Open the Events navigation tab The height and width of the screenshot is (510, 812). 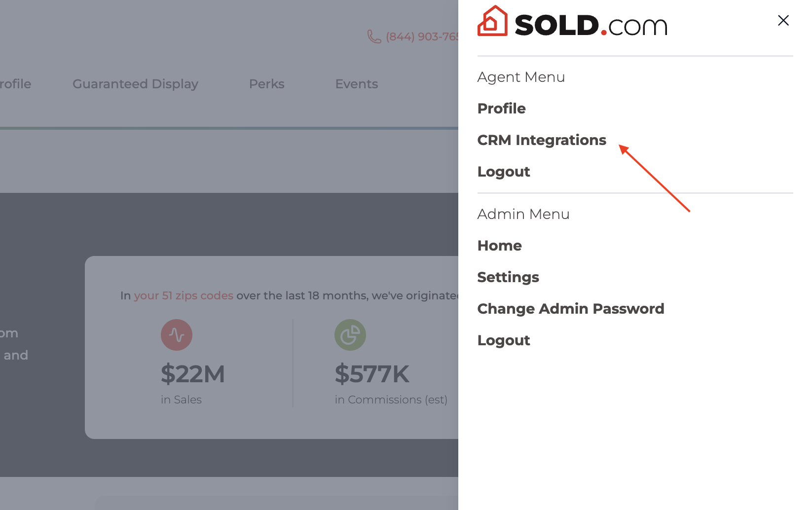point(356,84)
